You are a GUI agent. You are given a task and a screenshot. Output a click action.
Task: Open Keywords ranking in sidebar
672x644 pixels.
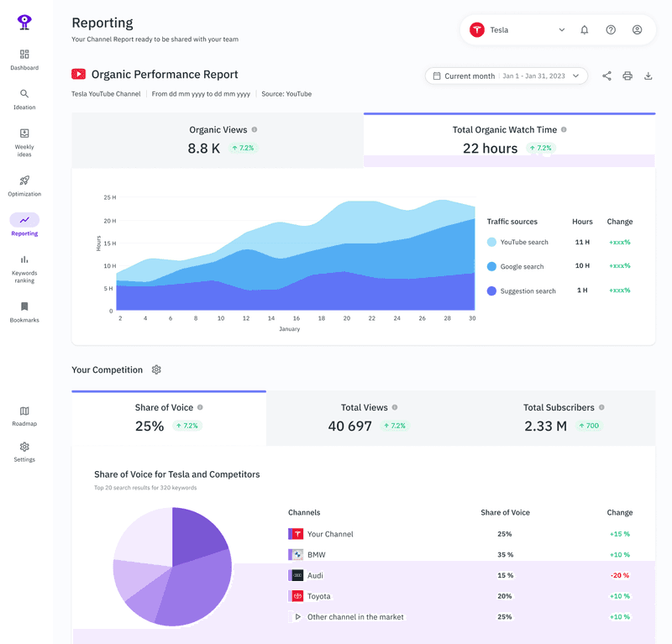(24, 269)
